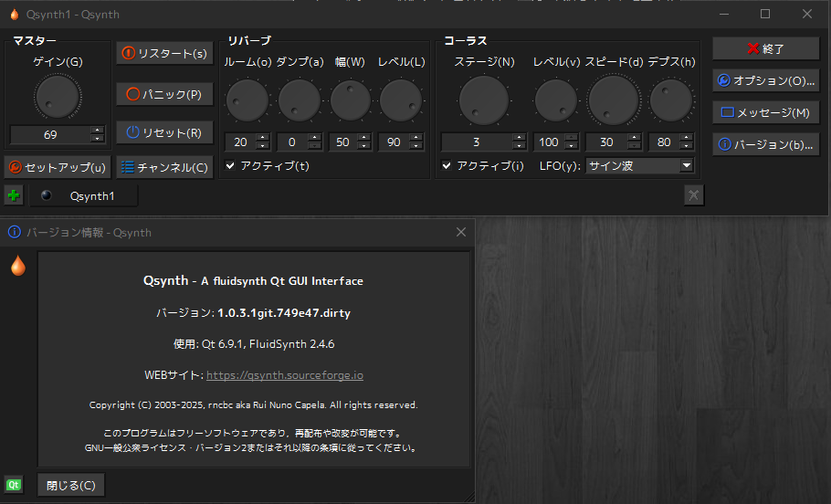Image resolution: width=831 pixels, height=504 pixels.
Task: Hit the パニック(P) panic button
Action: (x=164, y=94)
